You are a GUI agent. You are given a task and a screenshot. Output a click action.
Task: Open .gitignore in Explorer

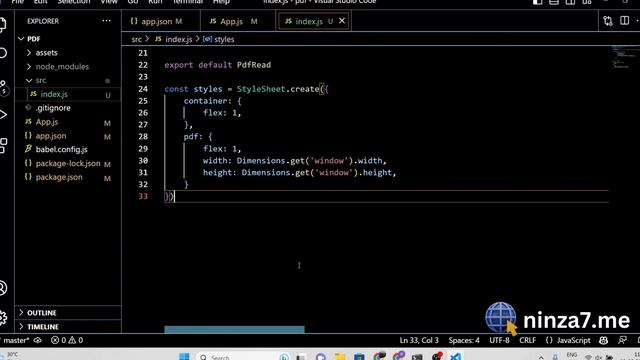[68, 108]
